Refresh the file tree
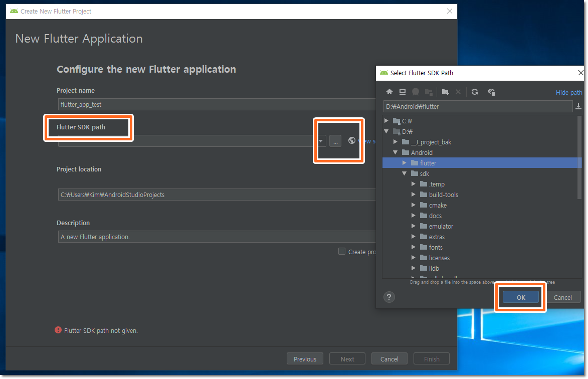Viewport: 588px width, 379px height. point(475,92)
